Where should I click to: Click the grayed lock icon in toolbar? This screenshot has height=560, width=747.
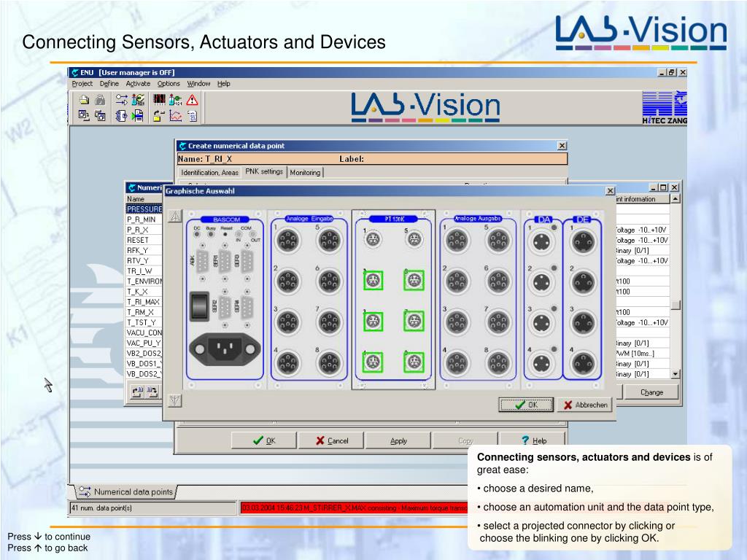pos(100,99)
